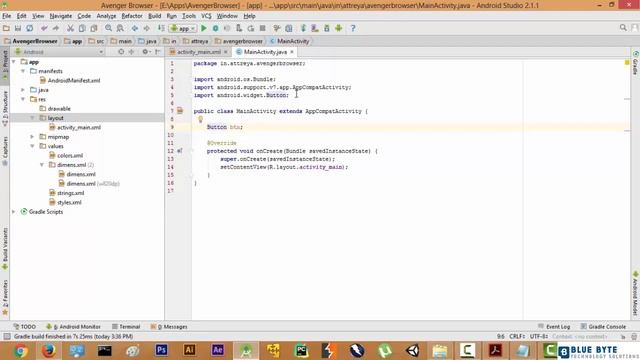Click the Stop square icon
Image resolution: width=640 pixels, height=360 pixels.
[x=262, y=28]
